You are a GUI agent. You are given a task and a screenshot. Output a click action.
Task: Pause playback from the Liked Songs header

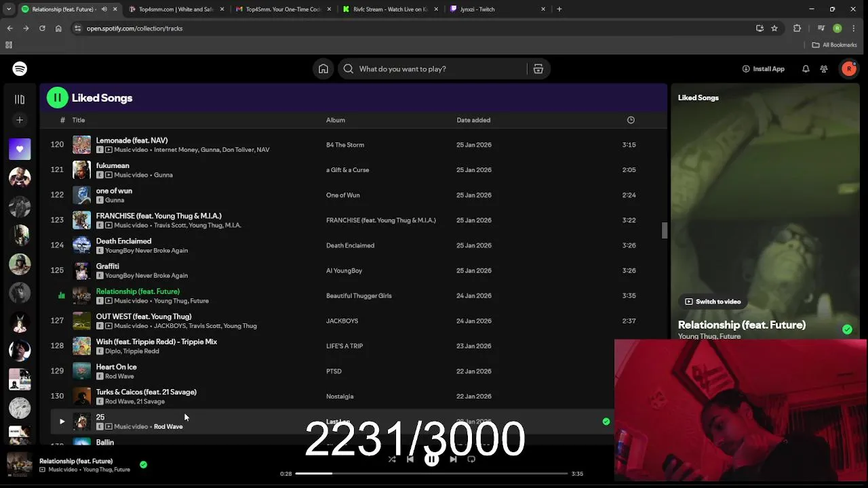[58, 98]
